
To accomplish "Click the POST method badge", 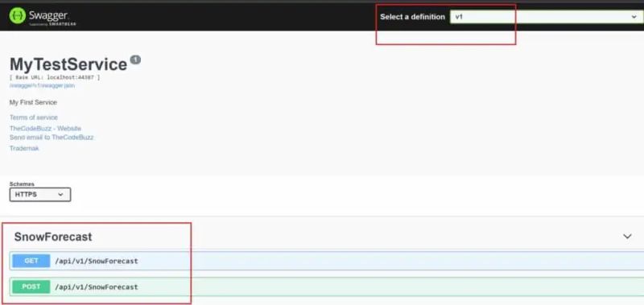I will [31, 287].
